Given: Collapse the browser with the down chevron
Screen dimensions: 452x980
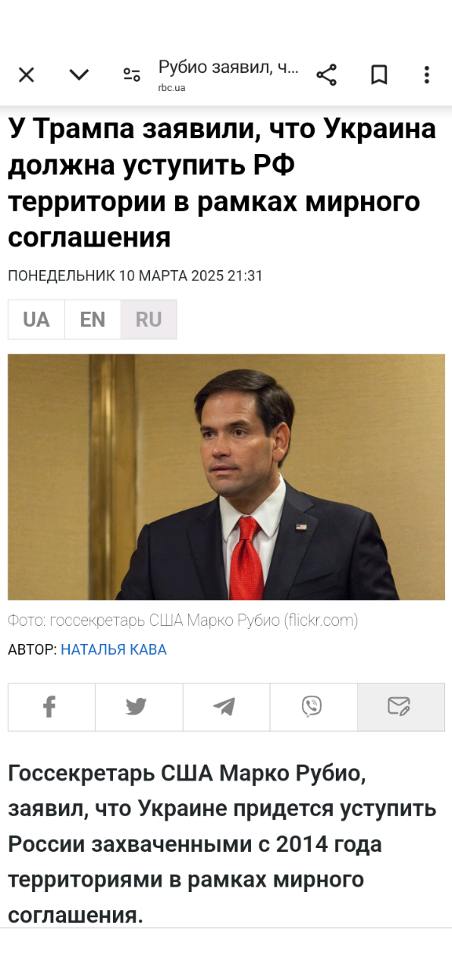Looking at the screenshot, I should point(79,75).
